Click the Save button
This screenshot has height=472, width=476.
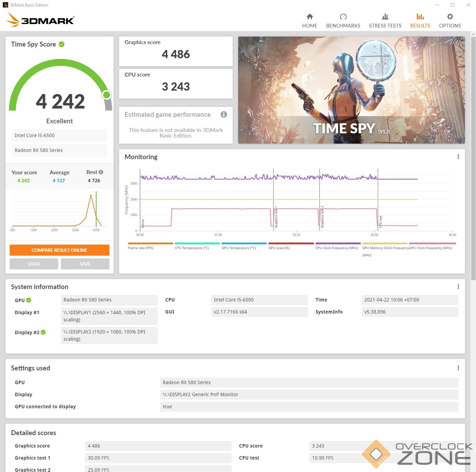[x=85, y=264]
